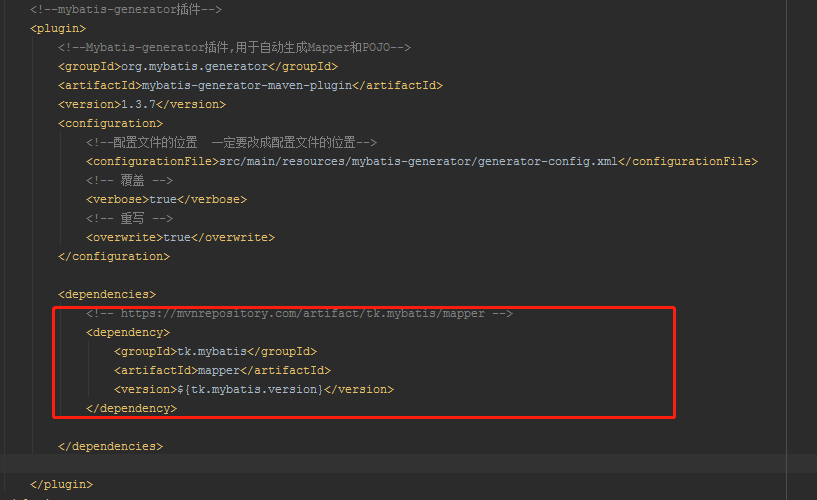Image resolution: width=817 pixels, height=500 pixels.
Task: Click the ${tk.mybatis.version} version line
Action: tap(254, 390)
